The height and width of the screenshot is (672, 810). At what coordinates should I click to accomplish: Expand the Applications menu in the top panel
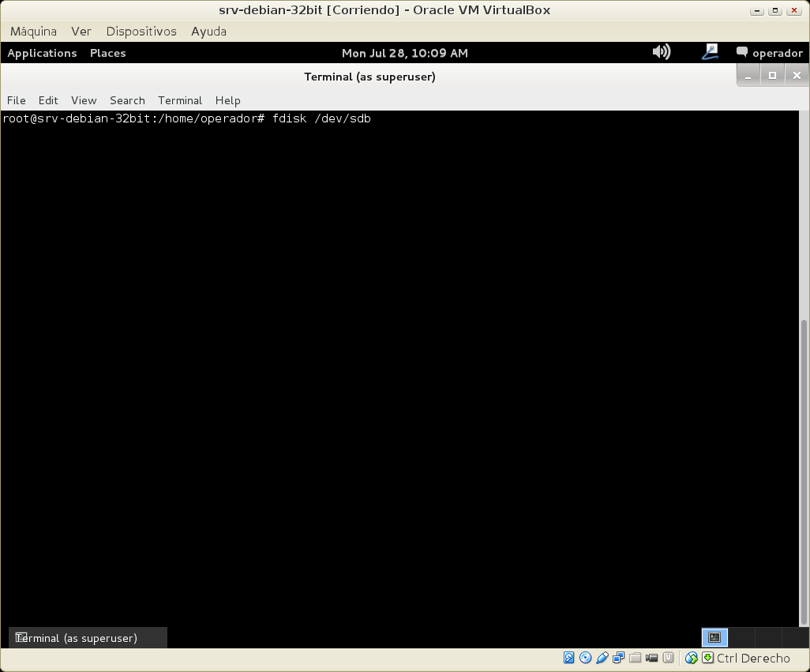(42, 53)
